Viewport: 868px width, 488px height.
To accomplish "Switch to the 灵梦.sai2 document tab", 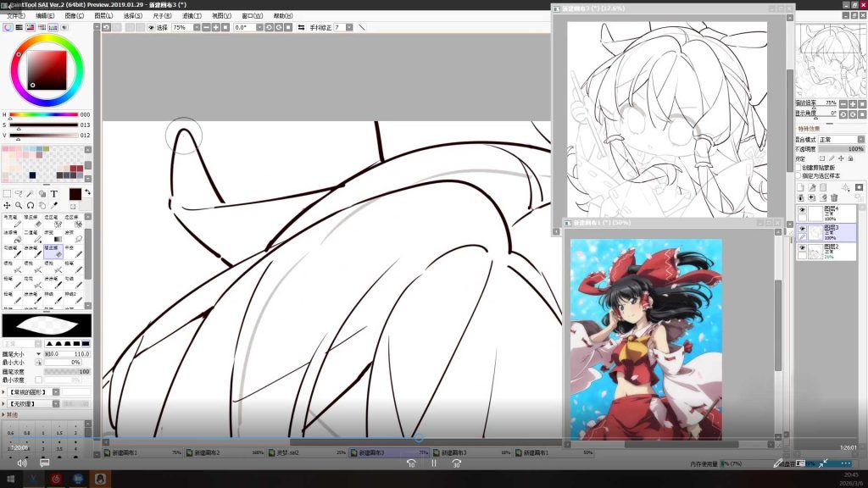I will tap(308, 452).
